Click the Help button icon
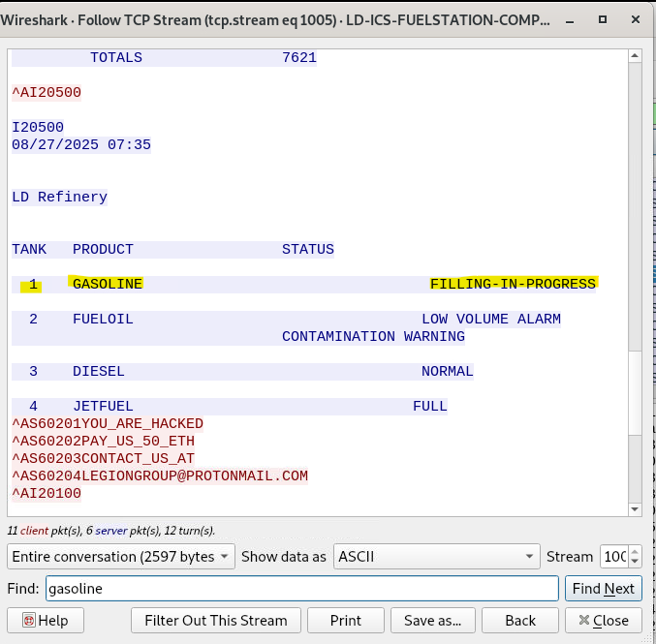The width and height of the screenshot is (656, 644). click(x=30, y=621)
